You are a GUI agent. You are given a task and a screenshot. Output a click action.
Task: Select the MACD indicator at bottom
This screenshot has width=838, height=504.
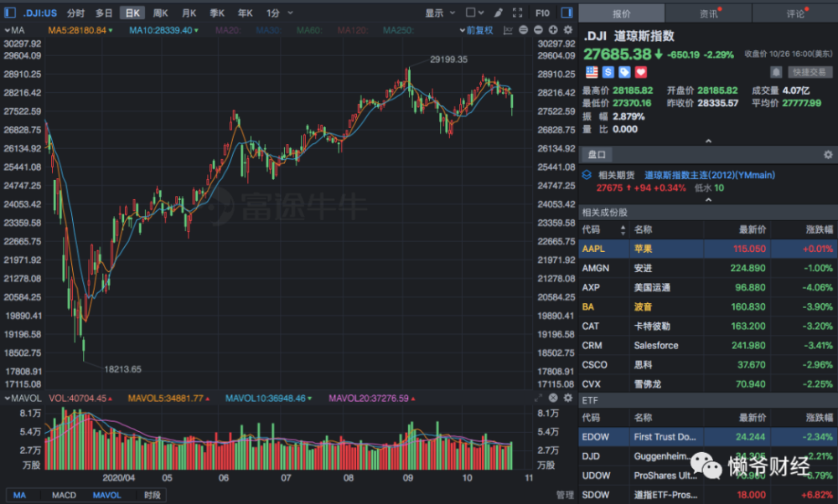point(64,495)
